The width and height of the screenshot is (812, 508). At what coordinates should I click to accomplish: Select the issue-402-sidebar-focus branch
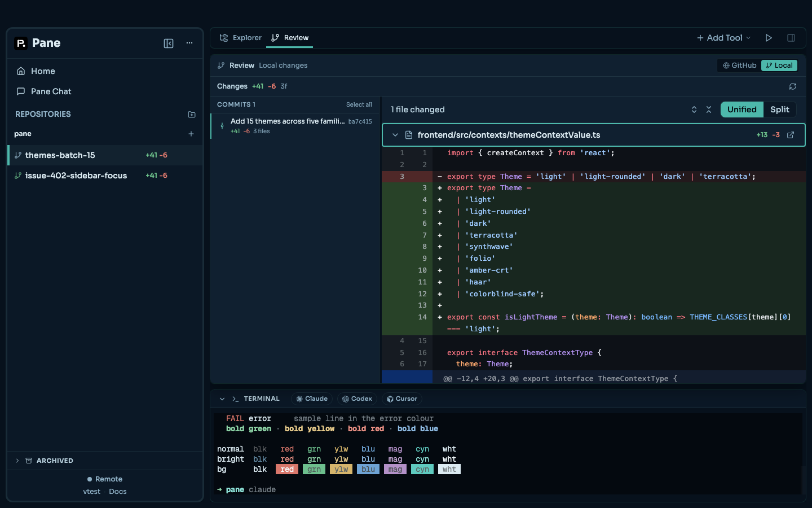tap(105, 176)
